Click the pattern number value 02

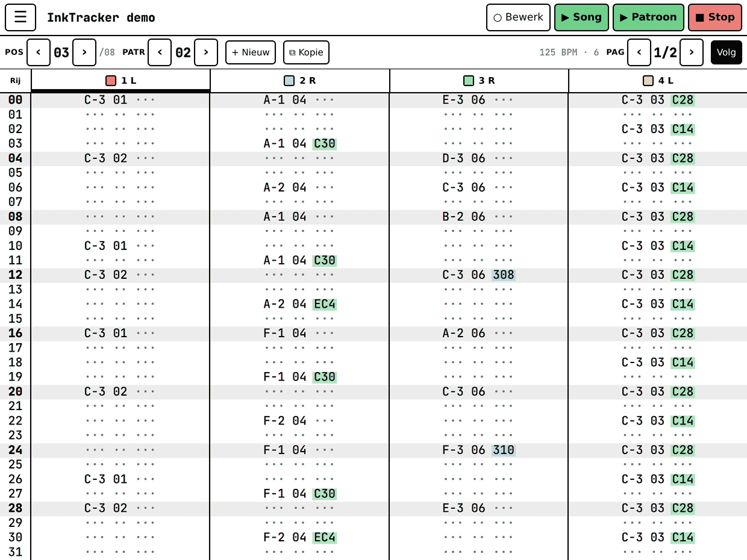[183, 52]
